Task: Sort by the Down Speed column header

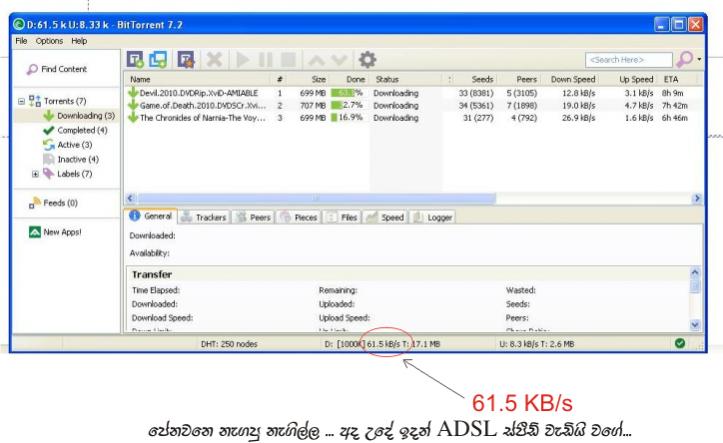Action: (x=569, y=79)
